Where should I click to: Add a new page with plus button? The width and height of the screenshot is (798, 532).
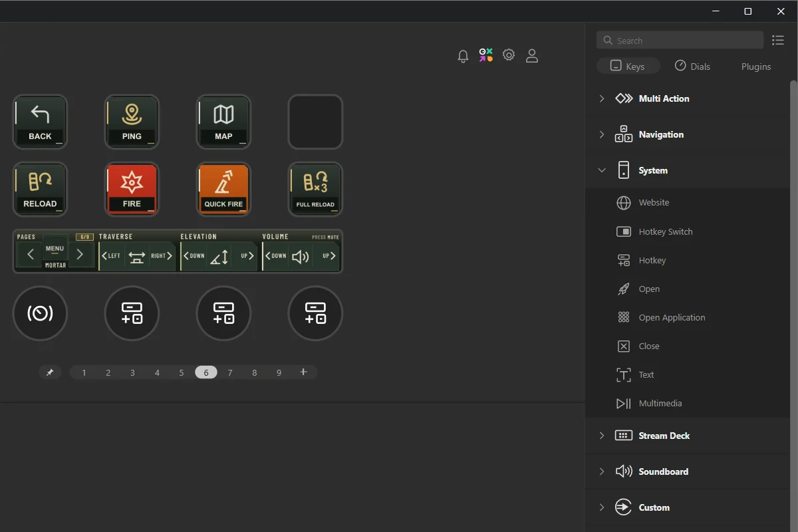pyautogui.click(x=304, y=372)
